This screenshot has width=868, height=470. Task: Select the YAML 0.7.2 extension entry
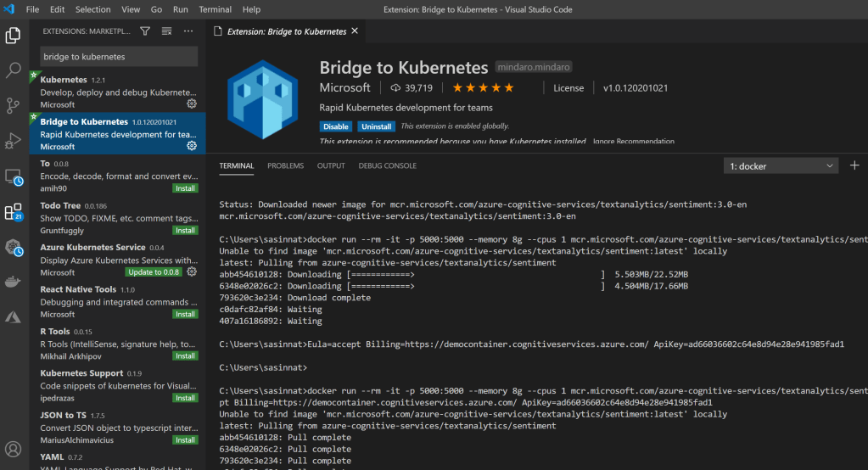(x=117, y=462)
